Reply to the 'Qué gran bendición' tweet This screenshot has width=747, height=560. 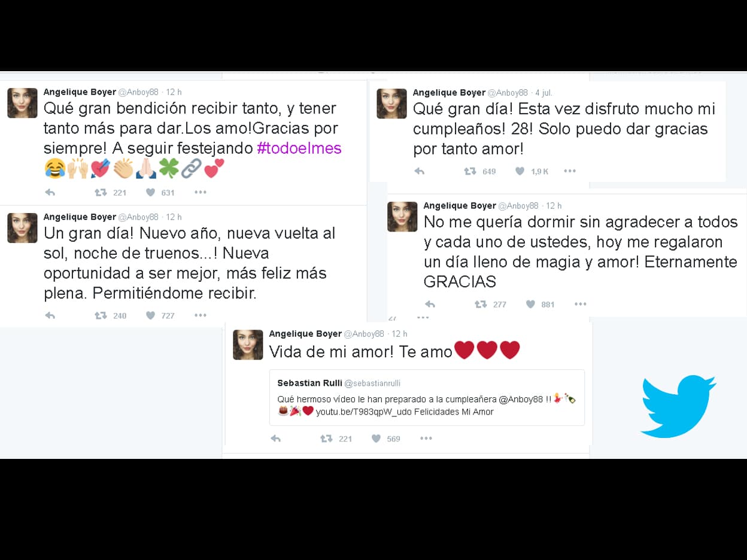(50, 193)
